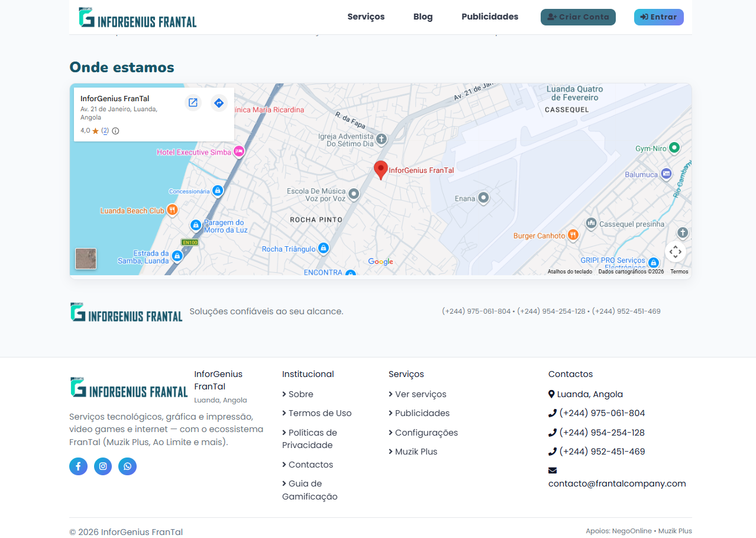Screen dimensions: 756x538
Task: Click Escola De Música Voz por Voz marker
Action: click(354, 194)
